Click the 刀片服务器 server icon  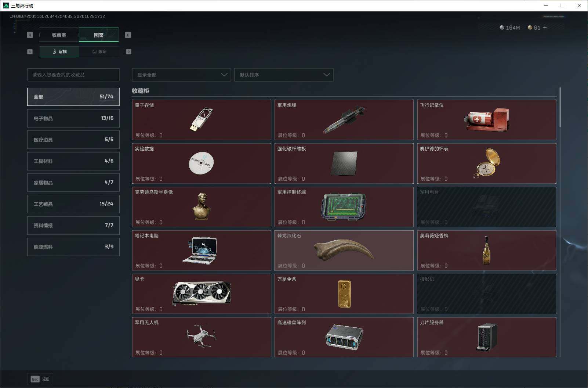pyautogui.click(x=487, y=337)
